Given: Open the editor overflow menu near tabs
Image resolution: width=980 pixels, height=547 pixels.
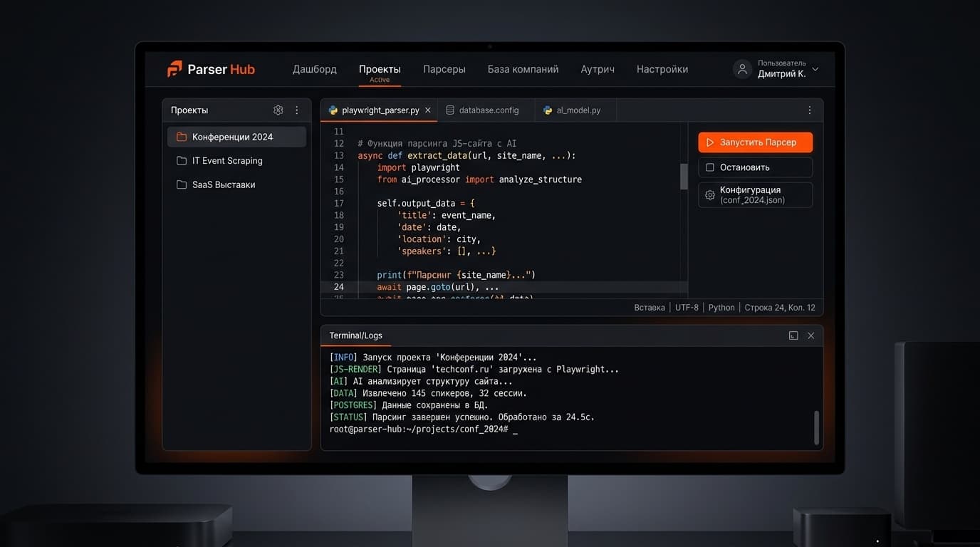Looking at the screenshot, I should (808, 110).
